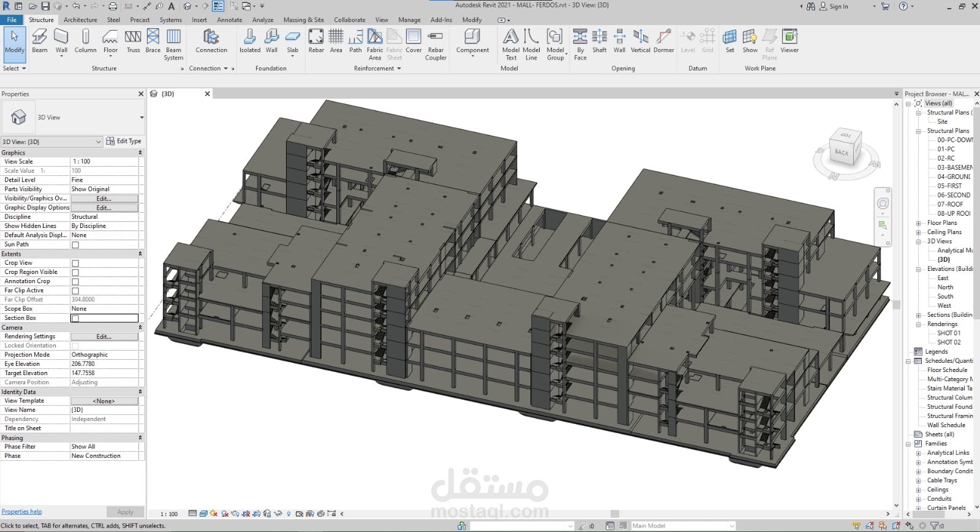The image size is (980, 532).
Task: Edit Graphic Display Options
Action: coord(104,208)
